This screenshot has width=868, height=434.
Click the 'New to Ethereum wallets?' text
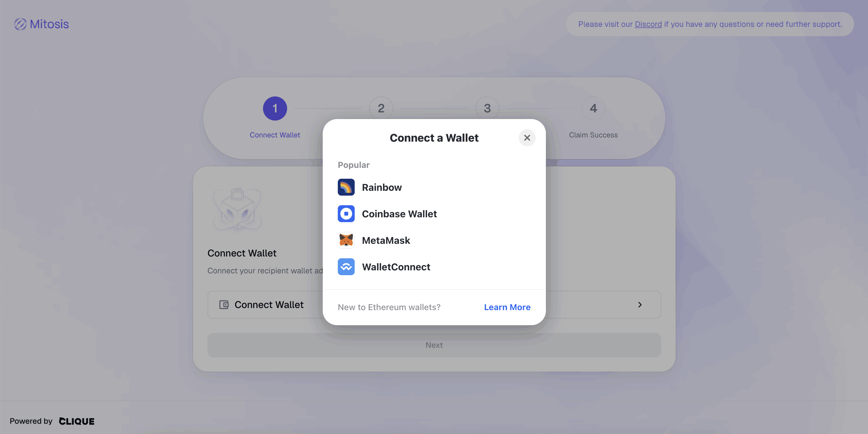click(x=389, y=307)
